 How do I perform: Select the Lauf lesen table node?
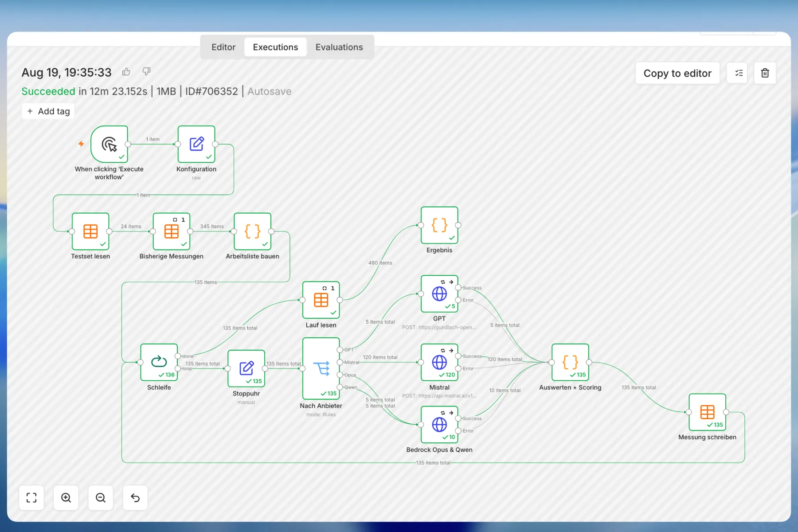point(321,300)
